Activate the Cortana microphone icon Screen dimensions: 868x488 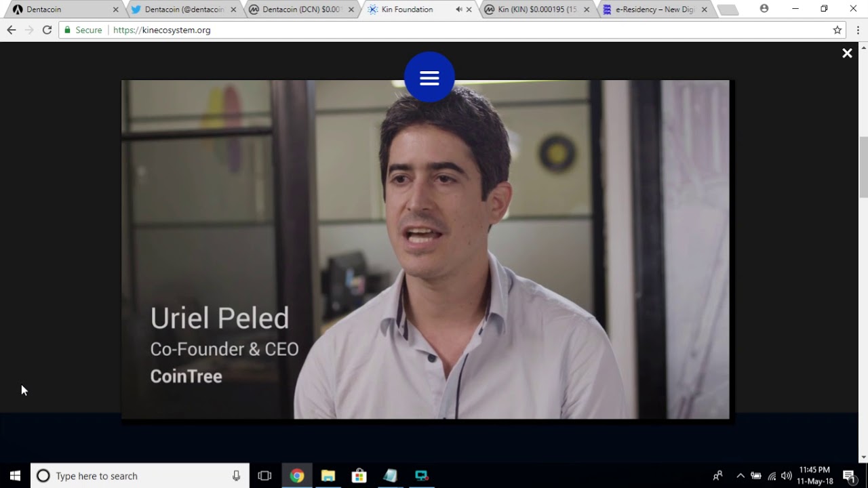click(236, 476)
